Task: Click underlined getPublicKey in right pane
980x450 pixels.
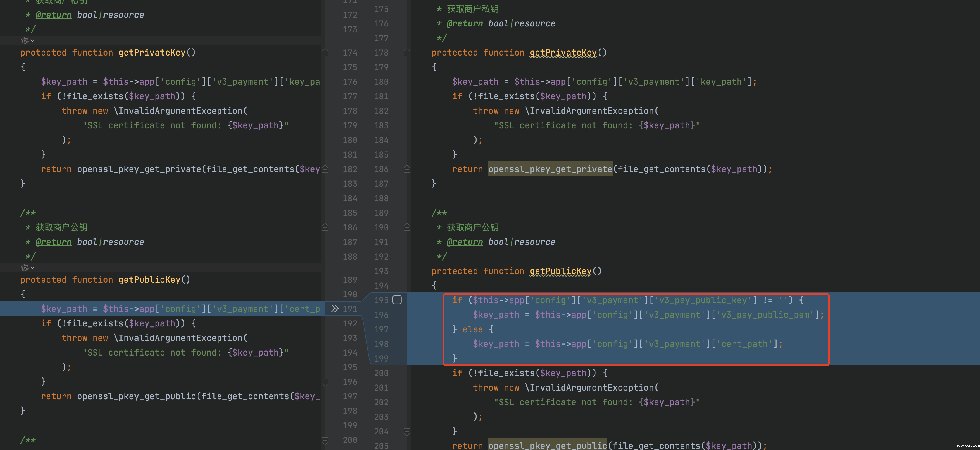Action: pyautogui.click(x=560, y=271)
